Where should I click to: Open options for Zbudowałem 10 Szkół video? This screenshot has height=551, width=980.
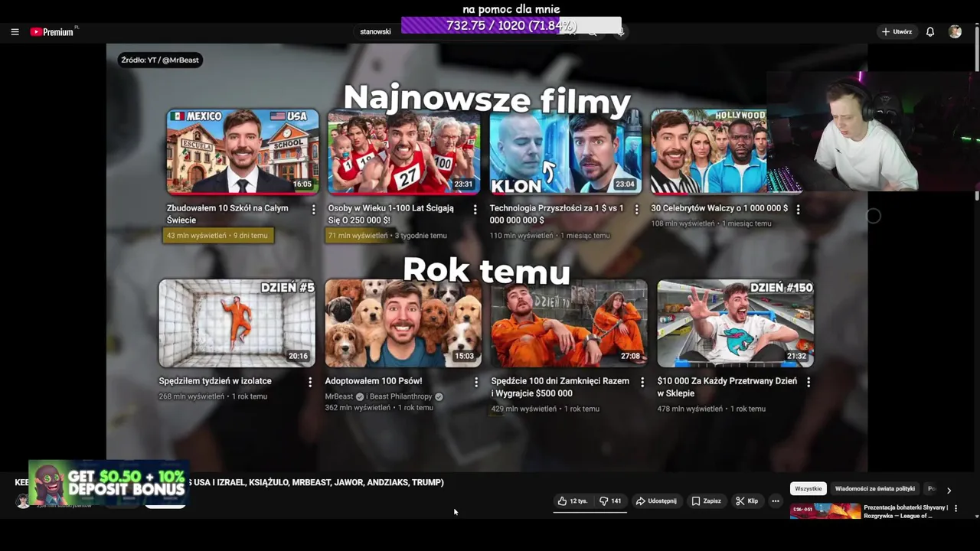pos(313,210)
